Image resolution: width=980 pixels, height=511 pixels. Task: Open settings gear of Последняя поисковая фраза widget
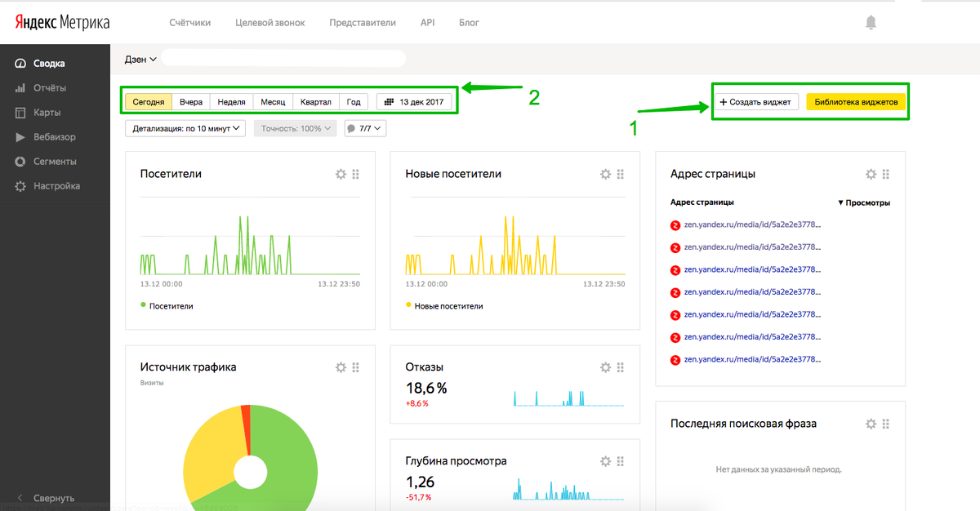point(871,424)
